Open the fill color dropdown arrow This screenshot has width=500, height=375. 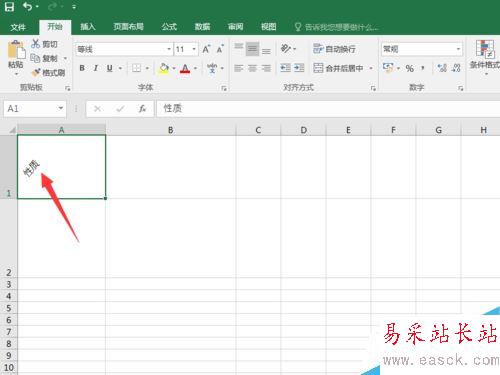(x=174, y=68)
